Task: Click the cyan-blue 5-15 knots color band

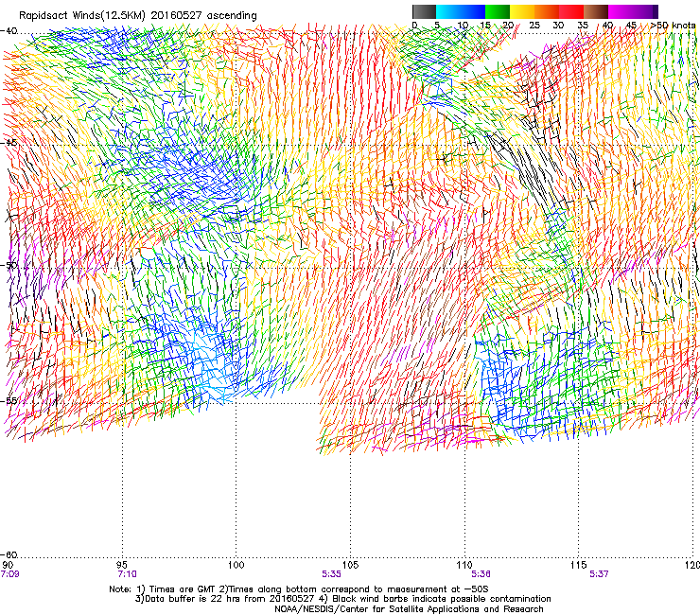Action: pos(461,11)
